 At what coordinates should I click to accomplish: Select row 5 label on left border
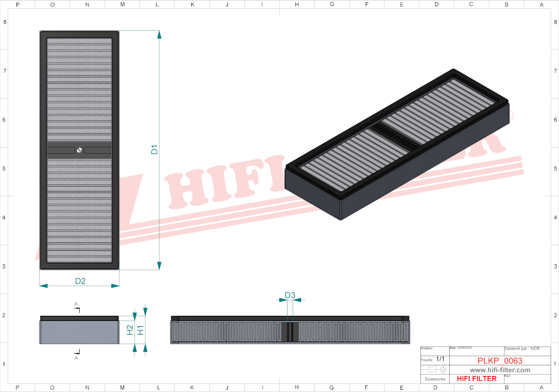point(4,169)
